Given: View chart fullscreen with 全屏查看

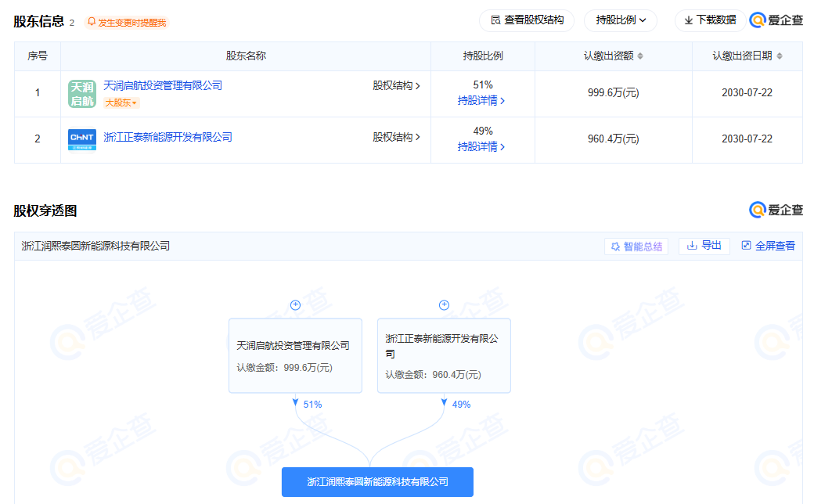Looking at the screenshot, I should [x=768, y=246].
